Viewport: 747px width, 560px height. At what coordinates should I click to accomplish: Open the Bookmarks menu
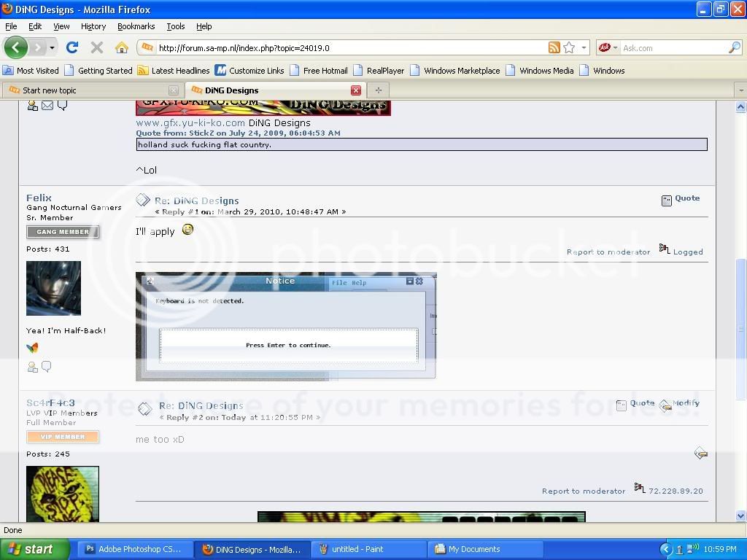136,26
